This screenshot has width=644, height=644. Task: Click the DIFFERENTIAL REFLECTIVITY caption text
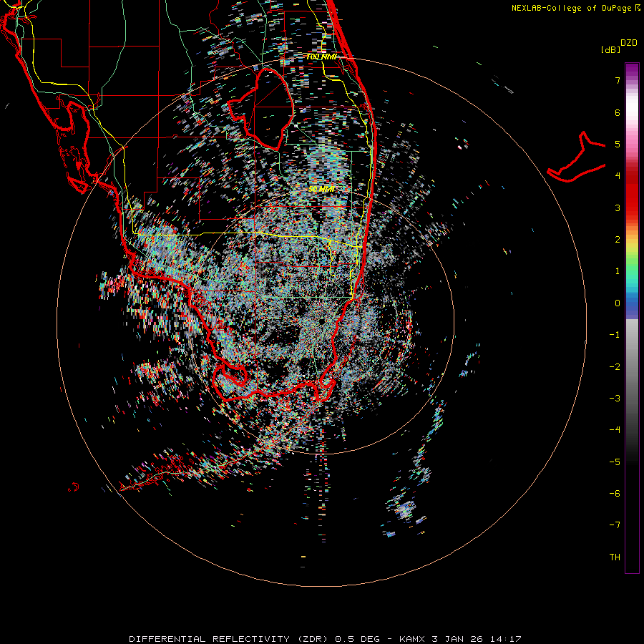[208, 639]
